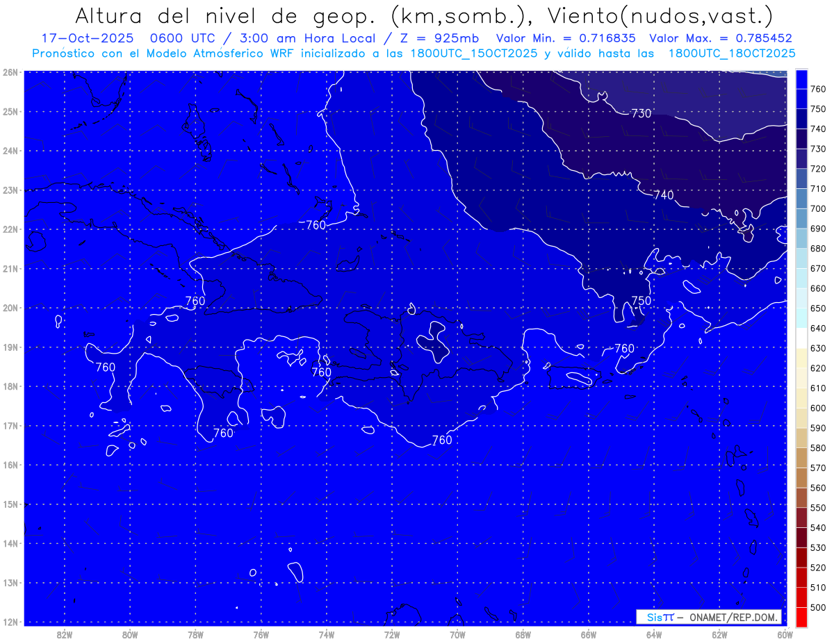Viewport: 834px width, 644px height.
Task: Select the valid-until time '1800UTC_18OCT2025'
Action: point(732,53)
